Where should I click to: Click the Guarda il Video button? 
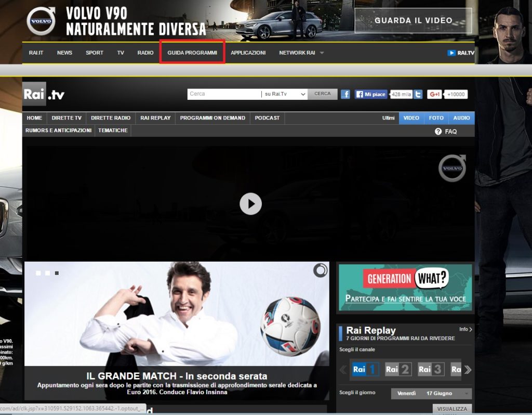[x=413, y=21]
